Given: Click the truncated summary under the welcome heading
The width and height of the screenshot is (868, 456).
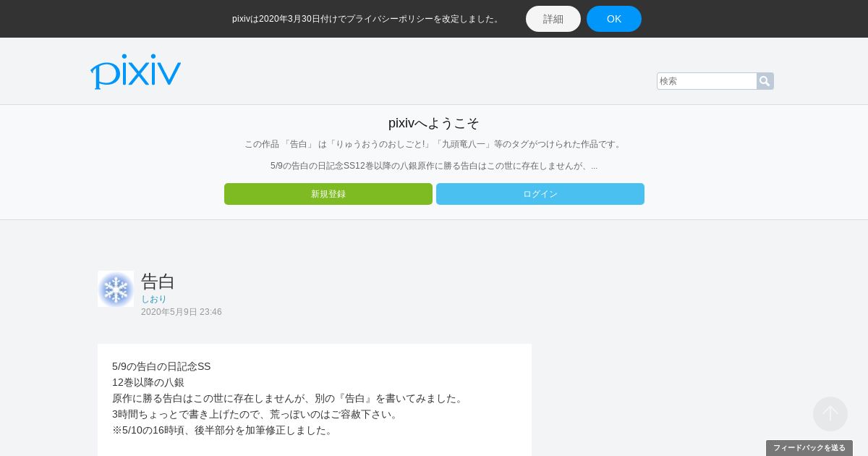Looking at the screenshot, I should pos(434,166).
